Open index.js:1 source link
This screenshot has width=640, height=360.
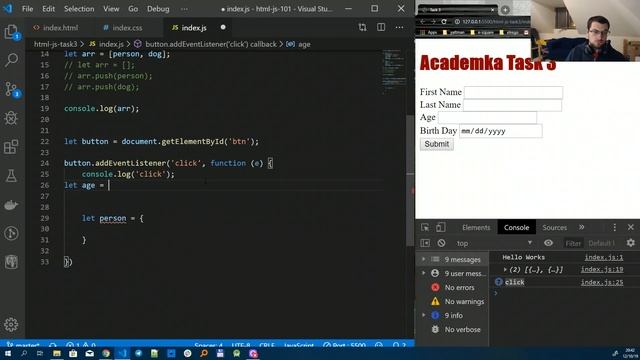coord(604,257)
